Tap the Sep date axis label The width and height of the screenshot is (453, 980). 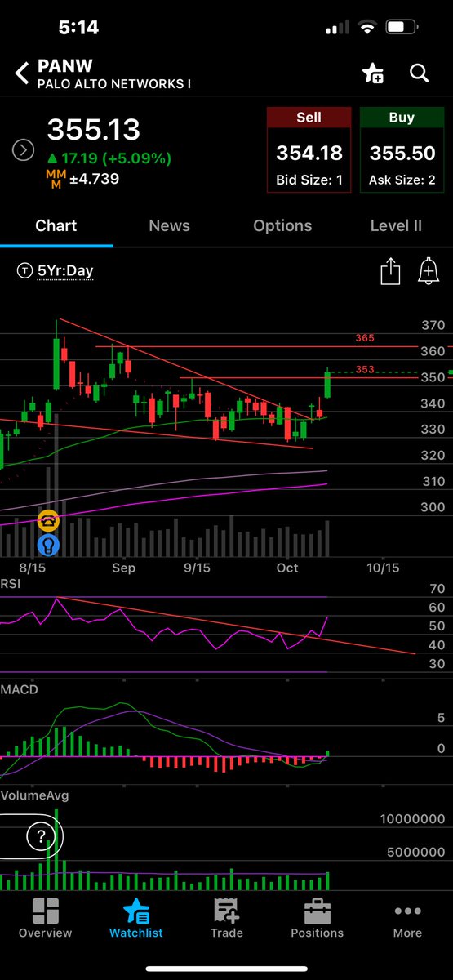123,568
